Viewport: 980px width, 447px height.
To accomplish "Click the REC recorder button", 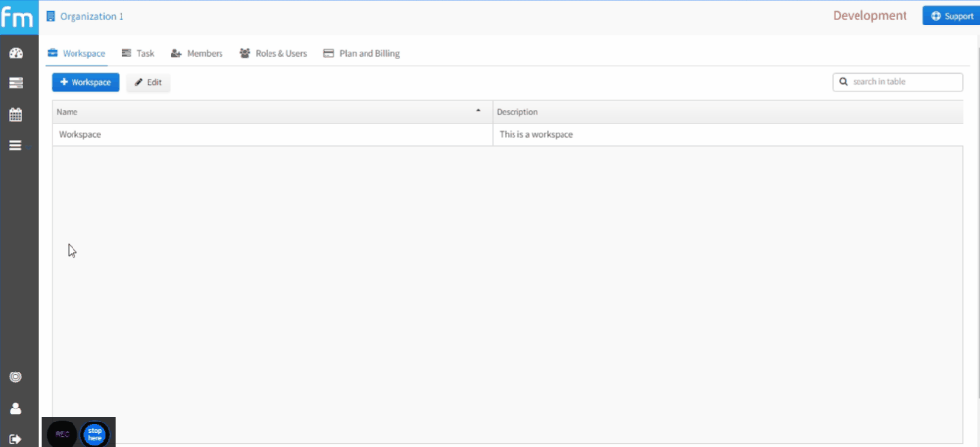I will (62, 433).
